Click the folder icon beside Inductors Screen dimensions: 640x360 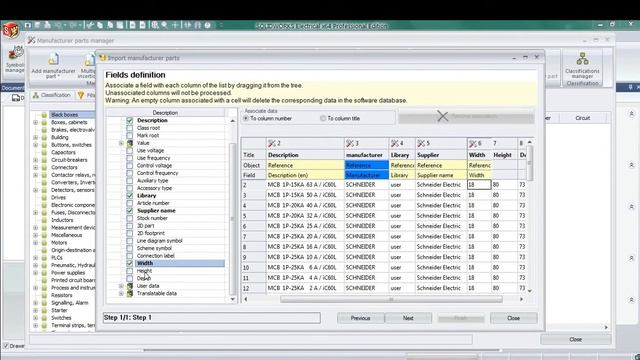pos(44,220)
